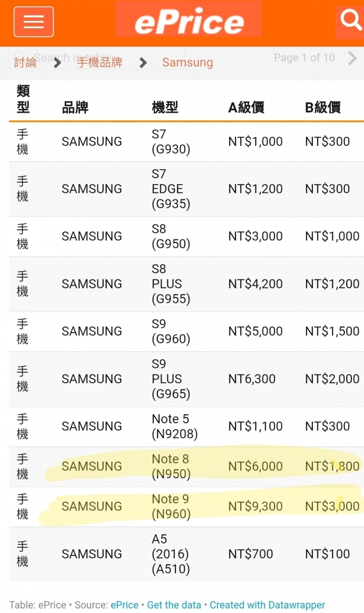Go to next table page arrow
364x613 pixels.
353,58
